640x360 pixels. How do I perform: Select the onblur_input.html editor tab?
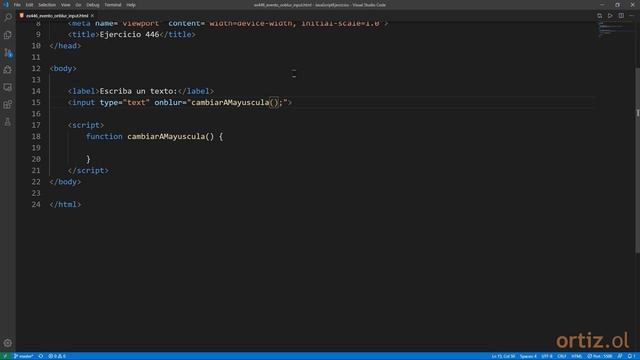click(x=56, y=16)
